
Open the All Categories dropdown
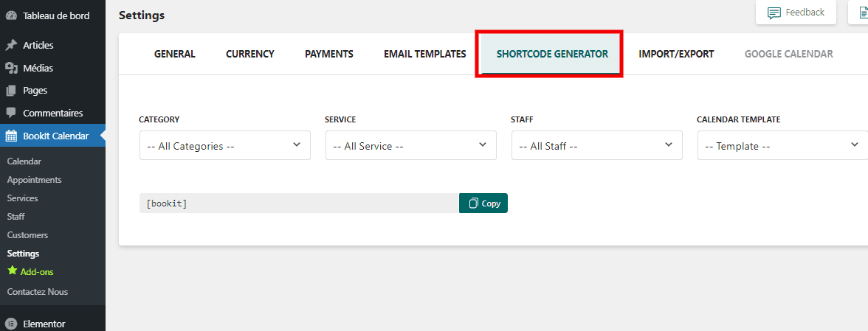[x=224, y=145]
